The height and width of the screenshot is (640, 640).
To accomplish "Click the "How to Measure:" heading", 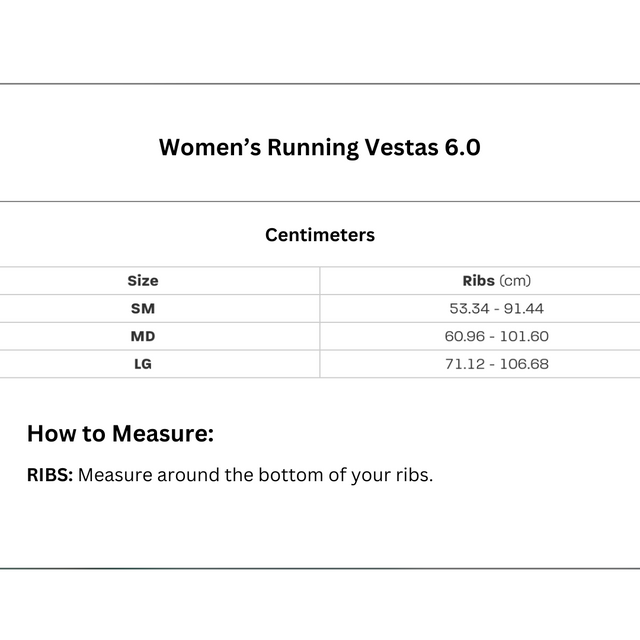I will (120, 434).
